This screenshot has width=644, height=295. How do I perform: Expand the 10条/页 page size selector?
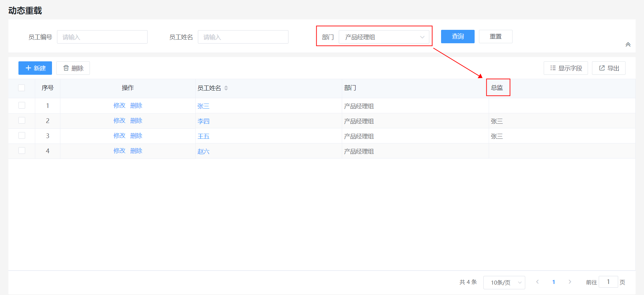[504, 282]
